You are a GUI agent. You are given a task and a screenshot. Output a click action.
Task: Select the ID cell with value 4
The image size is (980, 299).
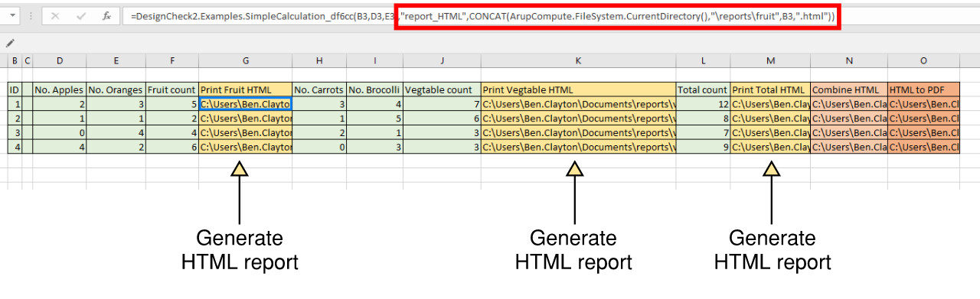15,147
